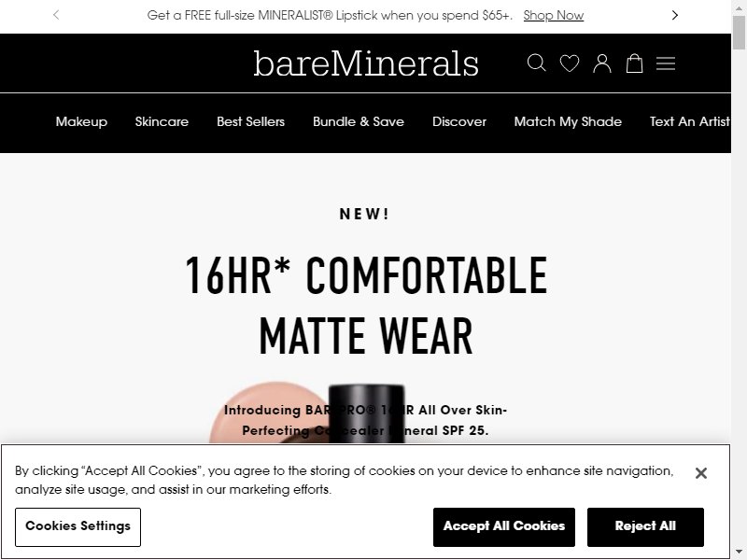Open the Makeup menu
This screenshot has width=747, height=560.
(x=81, y=122)
